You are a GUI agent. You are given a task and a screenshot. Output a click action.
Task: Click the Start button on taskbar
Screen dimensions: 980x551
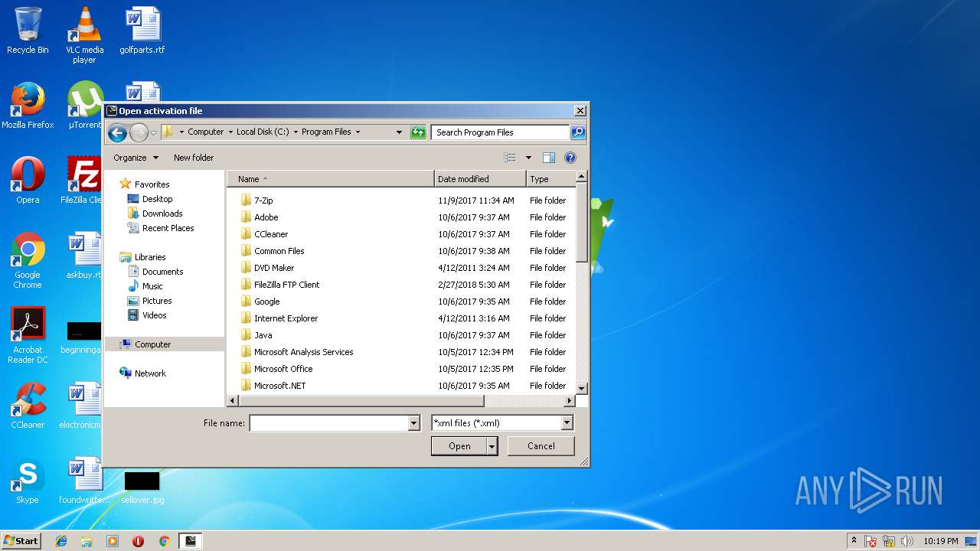tap(21, 541)
